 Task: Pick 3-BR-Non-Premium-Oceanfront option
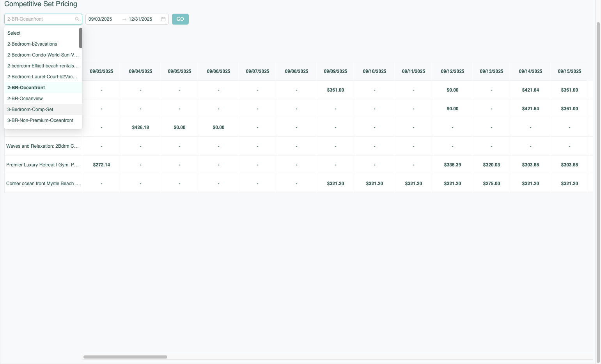tap(43, 120)
